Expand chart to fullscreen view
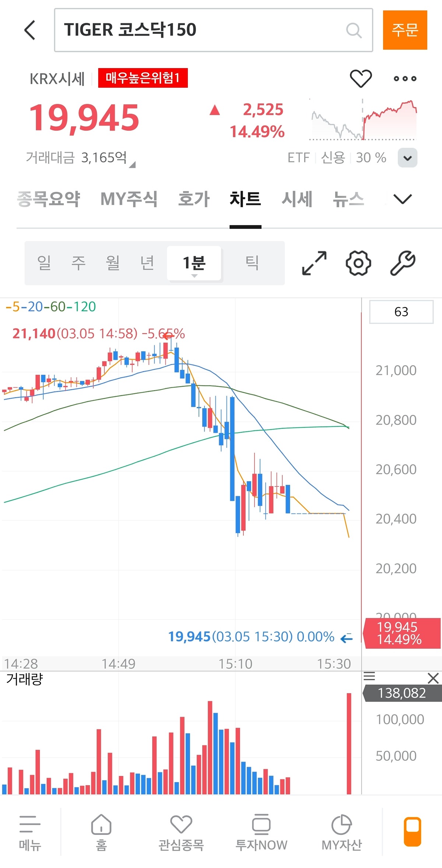 pyautogui.click(x=314, y=263)
